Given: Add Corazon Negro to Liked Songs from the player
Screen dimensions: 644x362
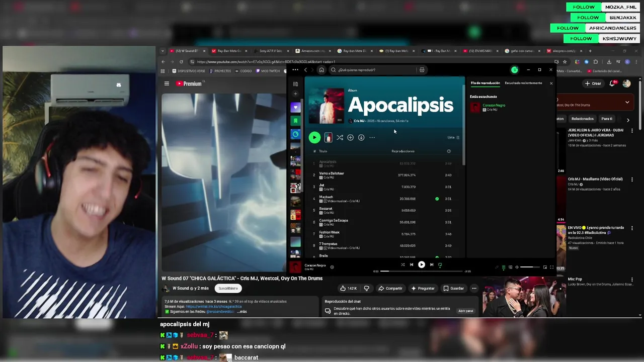Looking at the screenshot, I should [x=332, y=267].
